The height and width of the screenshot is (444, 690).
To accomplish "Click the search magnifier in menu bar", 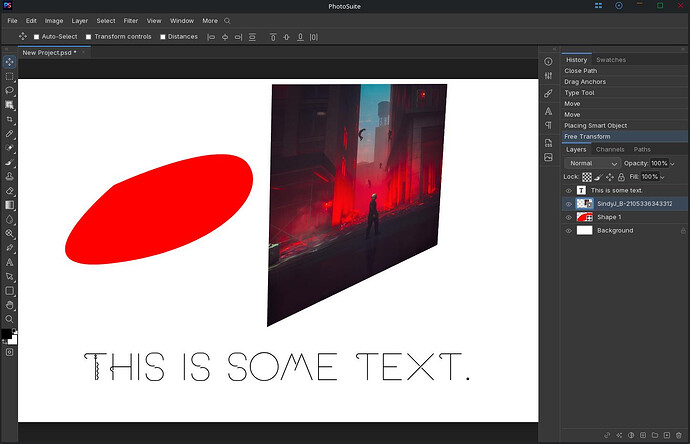I will 227,21.
